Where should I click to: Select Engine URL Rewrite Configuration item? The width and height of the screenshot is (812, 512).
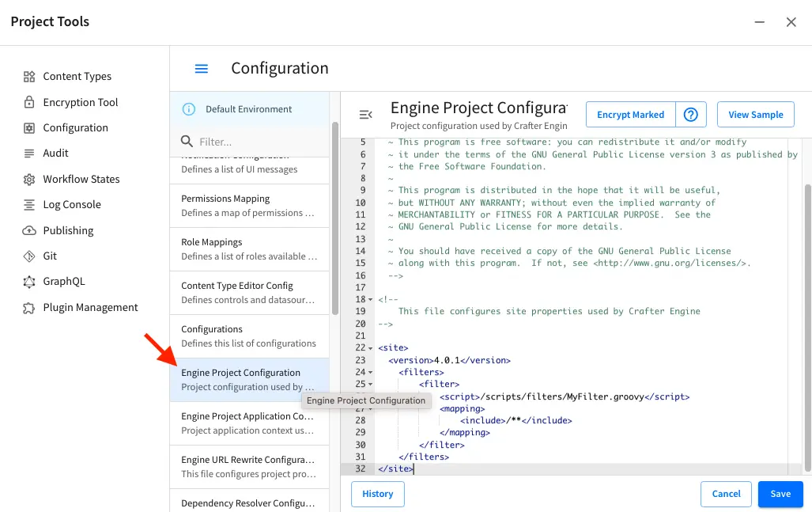[x=250, y=467]
